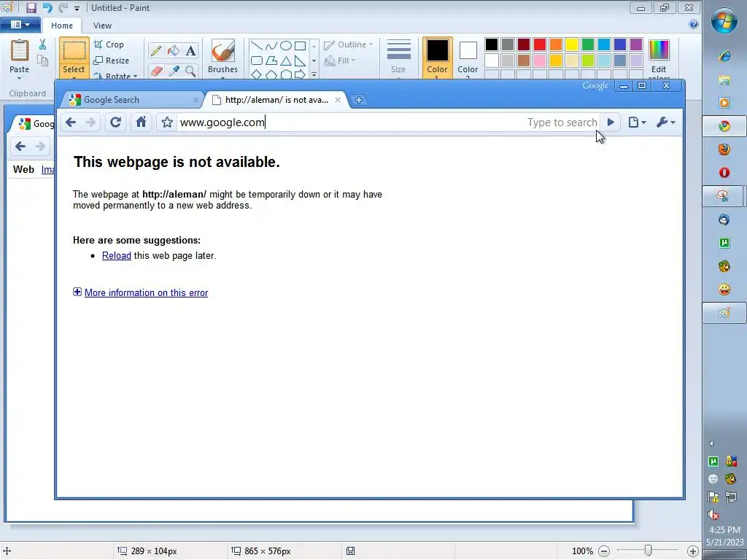Select the Fill with color bucket tool
The width and height of the screenshot is (747, 560).
click(174, 50)
